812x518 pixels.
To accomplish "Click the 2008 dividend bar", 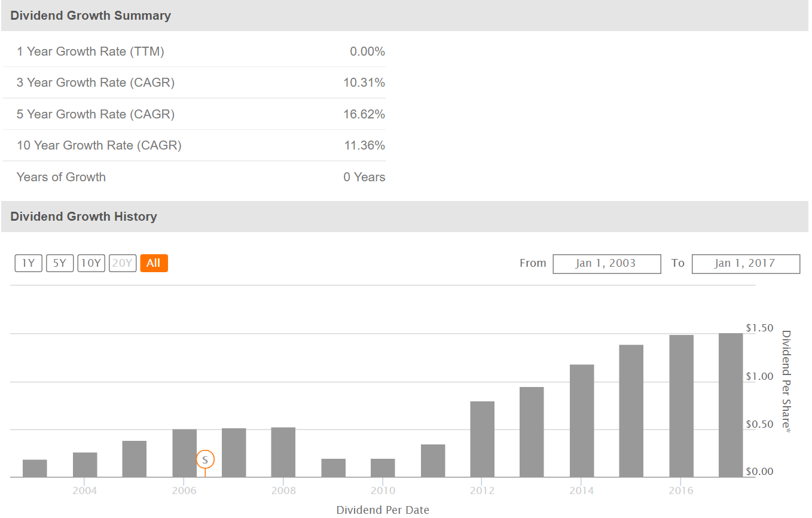I will [x=283, y=452].
